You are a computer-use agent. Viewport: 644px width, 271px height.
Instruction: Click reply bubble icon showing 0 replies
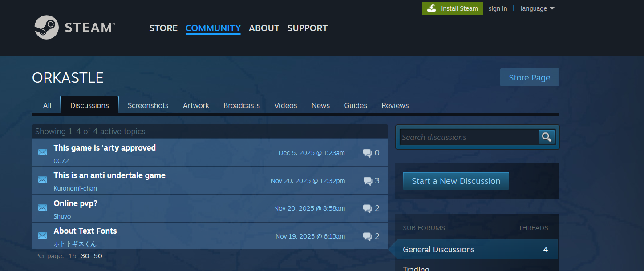368,153
